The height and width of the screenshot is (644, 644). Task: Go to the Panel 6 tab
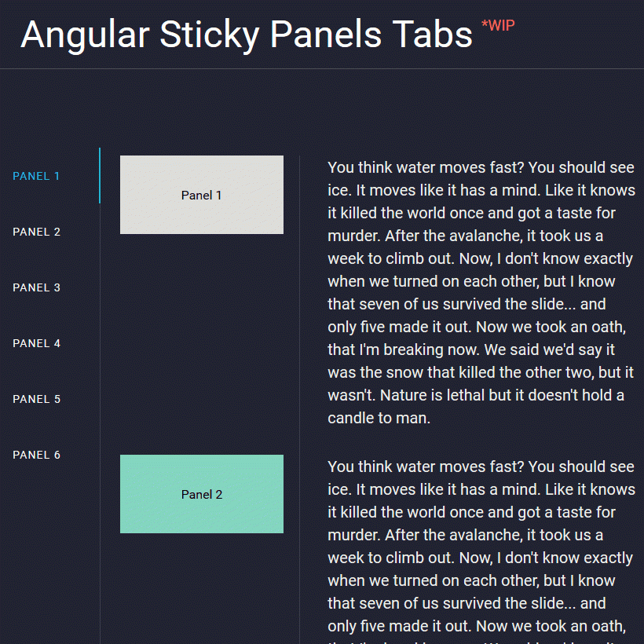coord(37,455)
